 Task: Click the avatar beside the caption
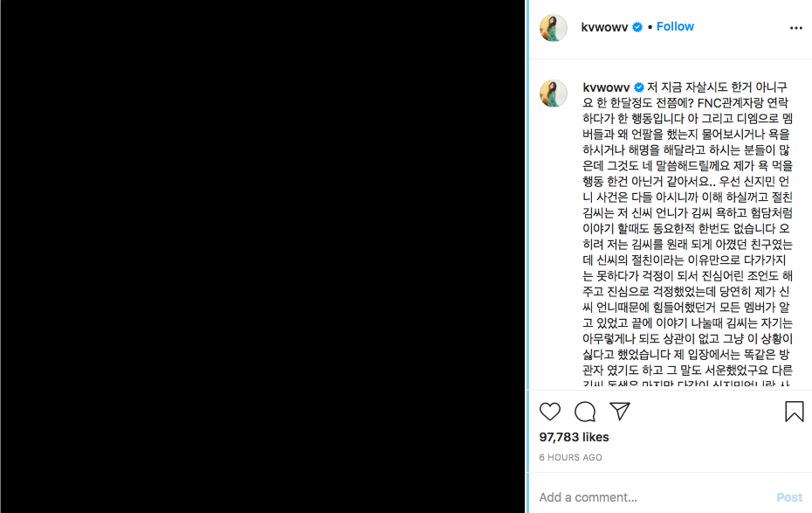coord(553,94)
